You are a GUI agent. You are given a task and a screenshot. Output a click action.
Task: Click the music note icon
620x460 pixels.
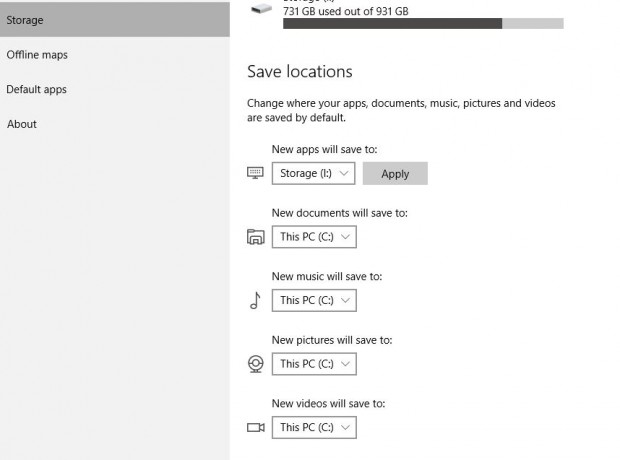tap(255, 300)
